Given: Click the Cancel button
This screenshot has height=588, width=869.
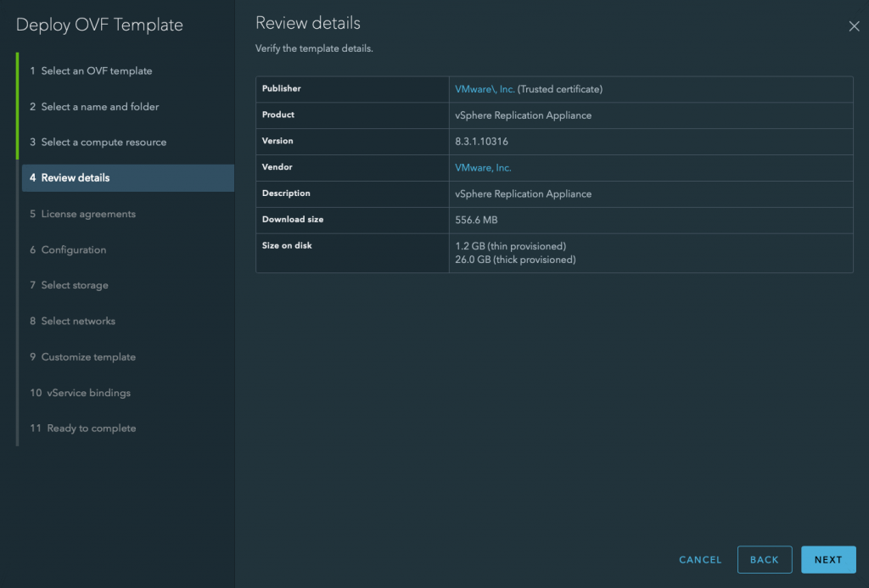Looking at the screenshot, I should point(700,560).
